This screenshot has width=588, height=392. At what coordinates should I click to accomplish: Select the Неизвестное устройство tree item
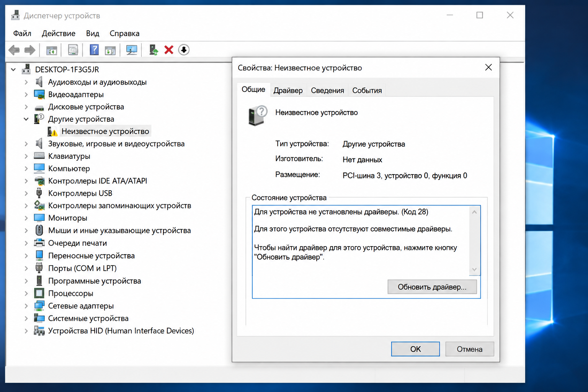[105, 131]
